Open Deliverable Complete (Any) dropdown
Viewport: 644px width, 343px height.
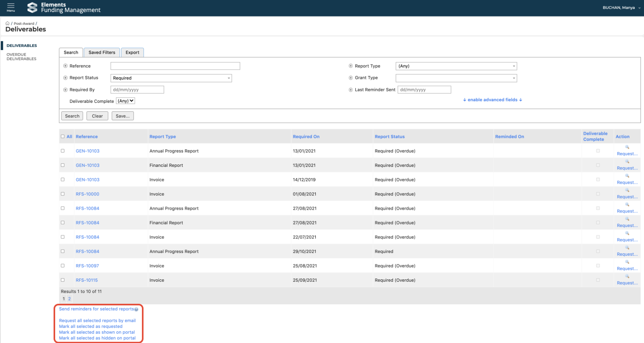click(x=126, y=101)
